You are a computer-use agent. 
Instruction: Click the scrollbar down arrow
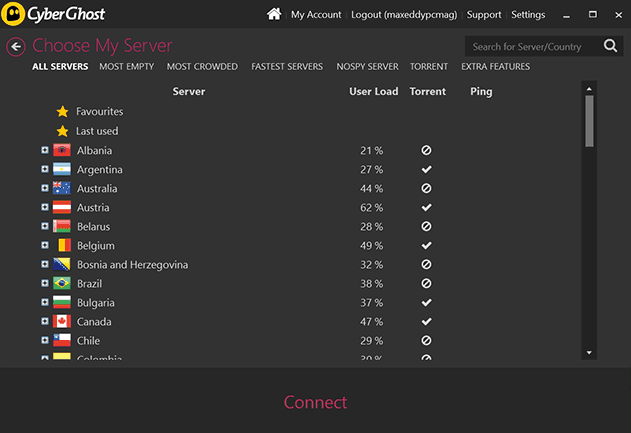(589, 353)
